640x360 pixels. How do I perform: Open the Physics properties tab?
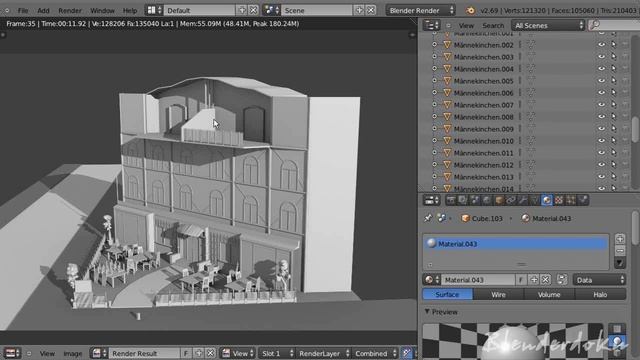pyautogui.click(x=583, y=200)
